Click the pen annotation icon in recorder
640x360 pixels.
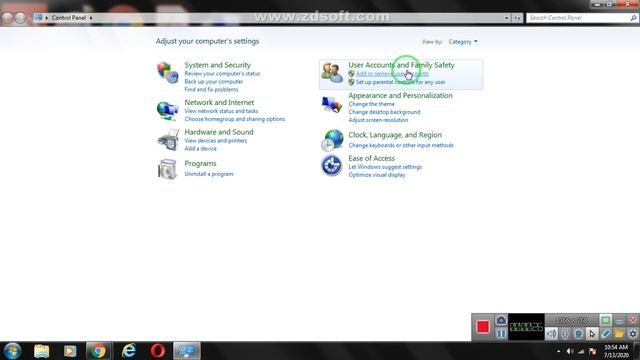point(606,334)
